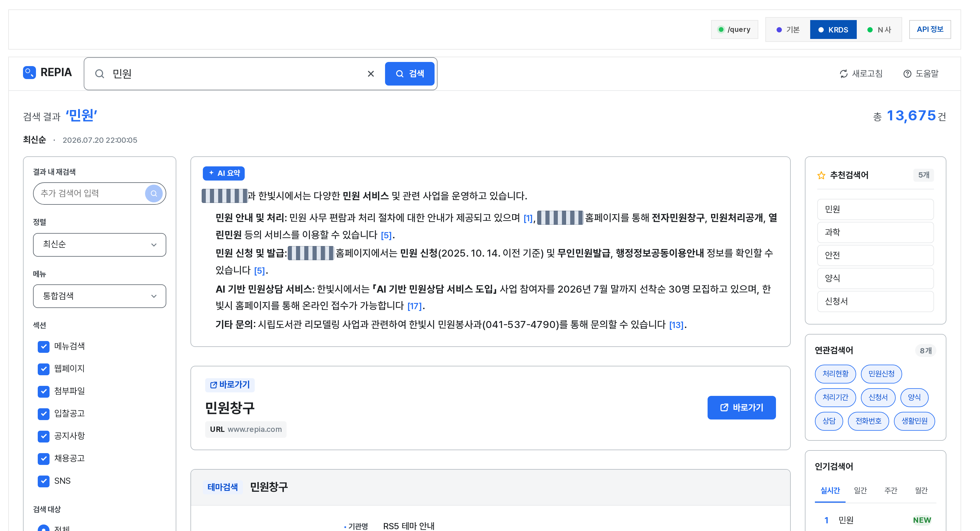The width and height of the screenshot is (980, 531).
Task: Open the 정렬 최신순 dropdown
Action: click(x=100, y=245)
